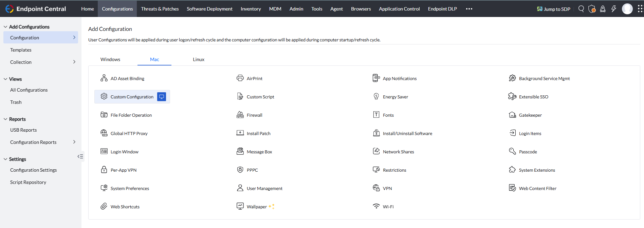Open the Install Patch icon
This screenshot has height=228, width=644.
(x=240, y=133)
